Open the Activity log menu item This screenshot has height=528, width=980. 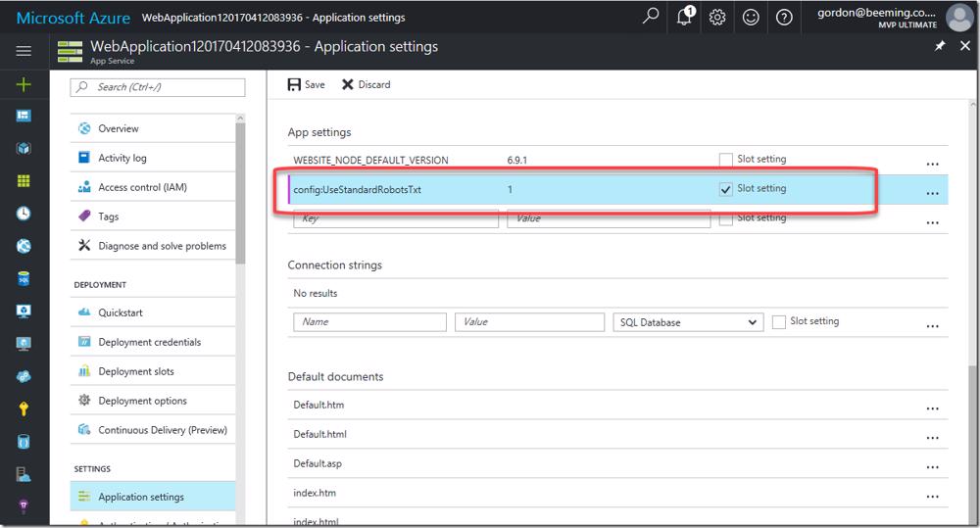tap(153, 158)
